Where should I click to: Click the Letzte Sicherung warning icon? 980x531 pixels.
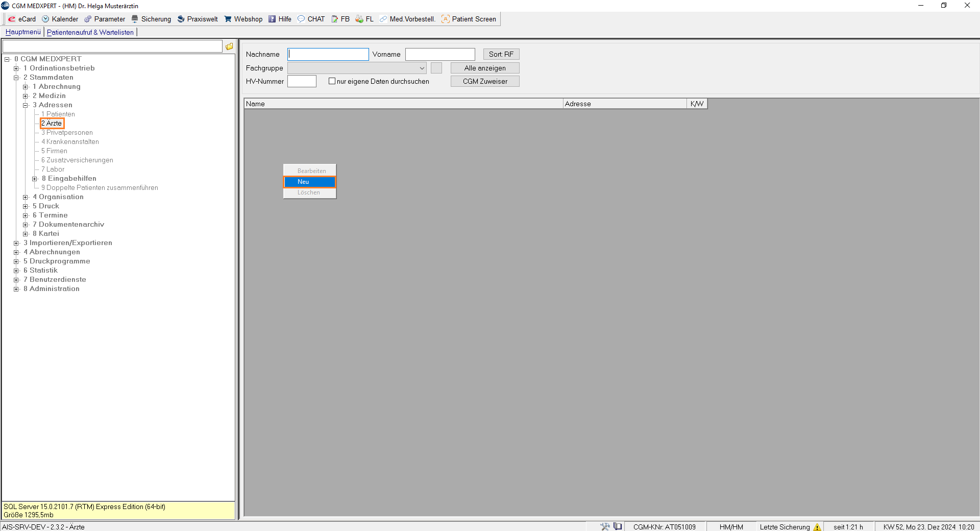pos(817,527)
